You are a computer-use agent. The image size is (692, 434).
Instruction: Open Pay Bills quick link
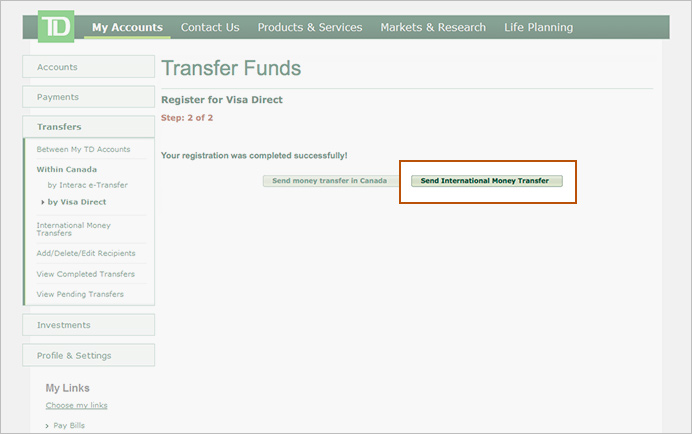(x=69, y=426)
